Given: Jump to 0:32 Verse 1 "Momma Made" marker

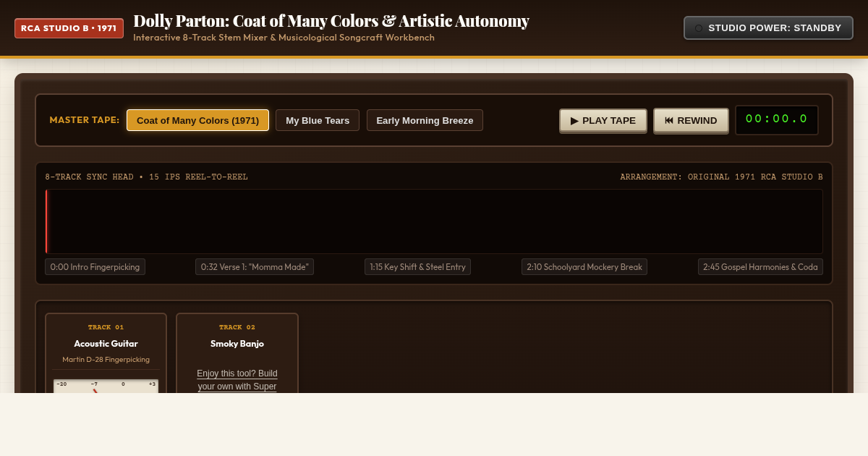Looking at the screenshot, I should coord(255,267).
